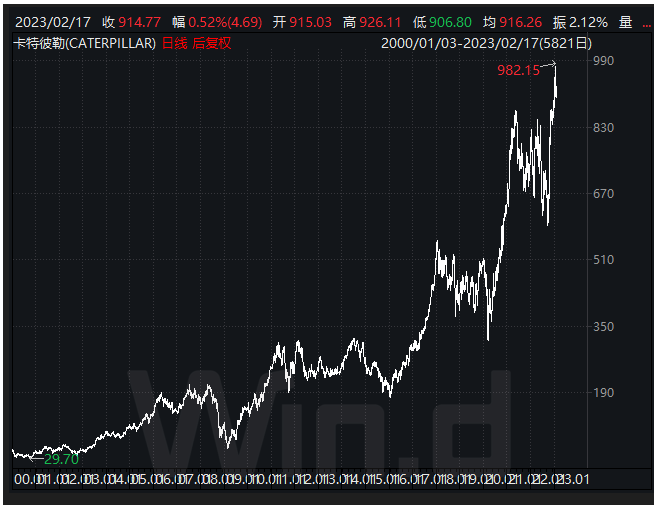Click the 990 mark on the price axis
Image resolution: width=657 pixels, height=509 pixels.
[603, 61]
